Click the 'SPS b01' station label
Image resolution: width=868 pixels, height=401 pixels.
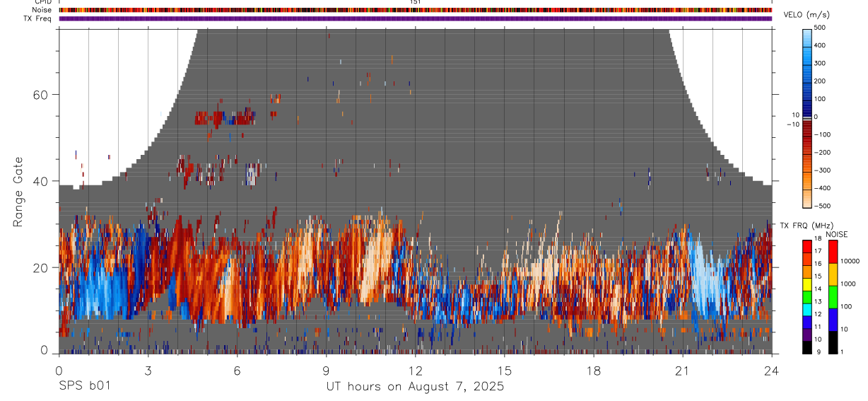pos(84,387)
